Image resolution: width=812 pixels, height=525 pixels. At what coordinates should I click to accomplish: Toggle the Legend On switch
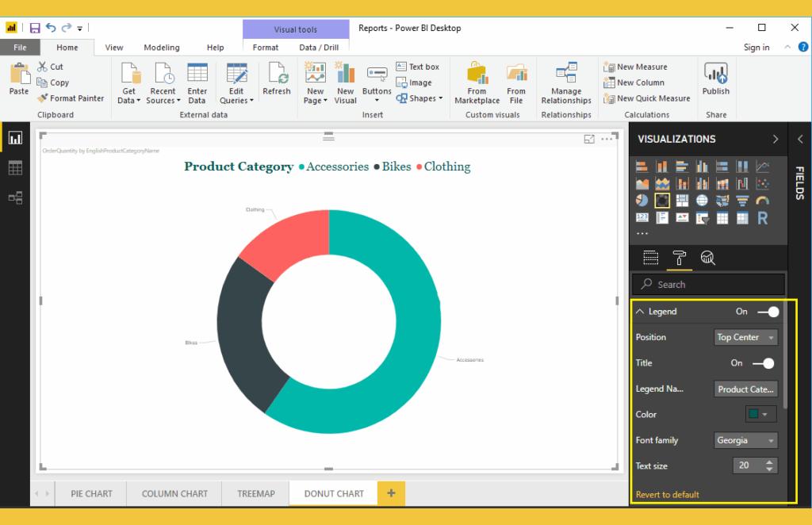pos(768,312)
